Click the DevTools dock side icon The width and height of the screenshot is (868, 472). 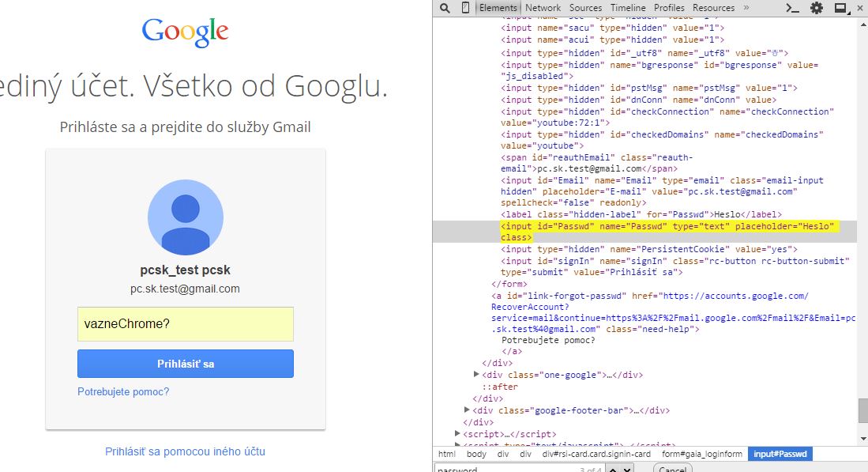pyautogui.click(x=841, y=8)
